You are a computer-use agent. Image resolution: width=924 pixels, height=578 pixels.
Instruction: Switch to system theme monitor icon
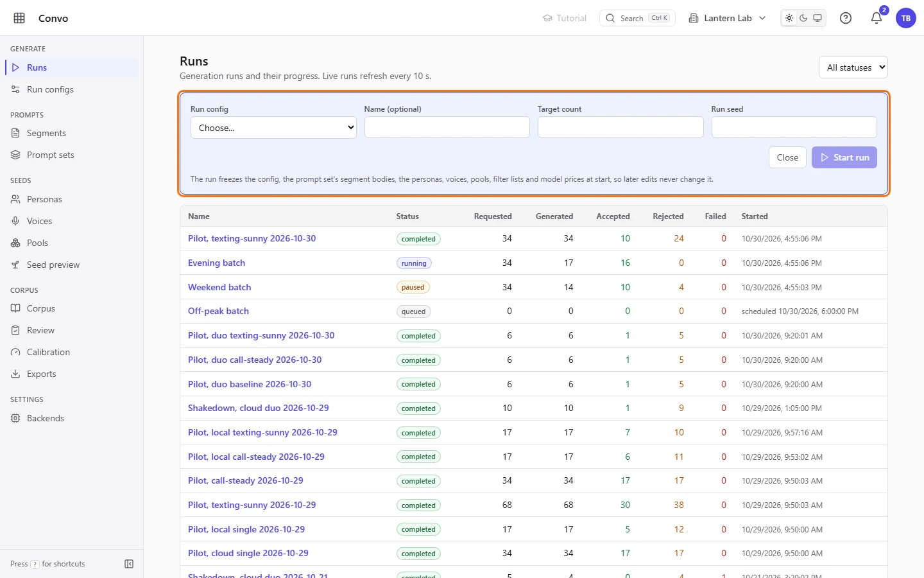point(817,18)
